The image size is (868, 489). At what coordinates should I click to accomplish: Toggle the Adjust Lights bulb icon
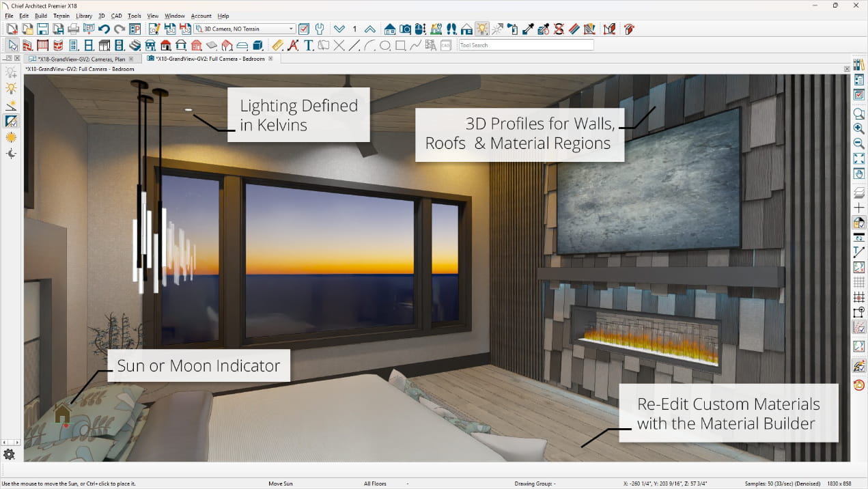point(482,29)
